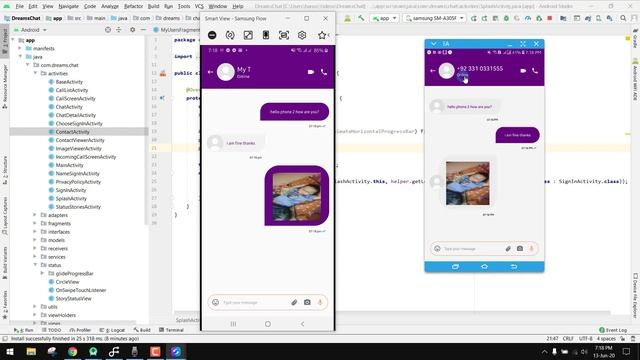Select ChatActivity in project tree
The height and width of the screenshot is (360, 640).
pos(69,107)
